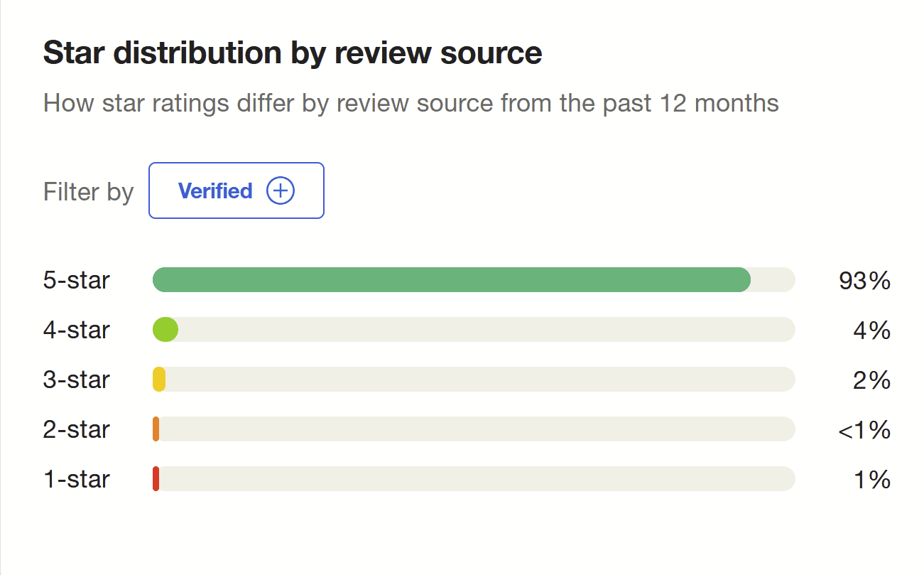Click the orange 2-star bar fill
924x575 pixels.
[156, 429]
